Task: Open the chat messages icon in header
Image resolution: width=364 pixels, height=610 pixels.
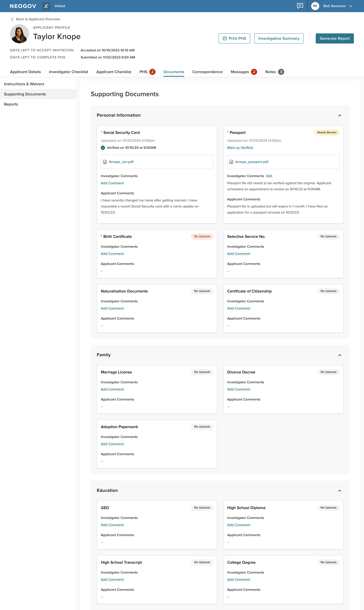Action: click(x=300, y=6)
